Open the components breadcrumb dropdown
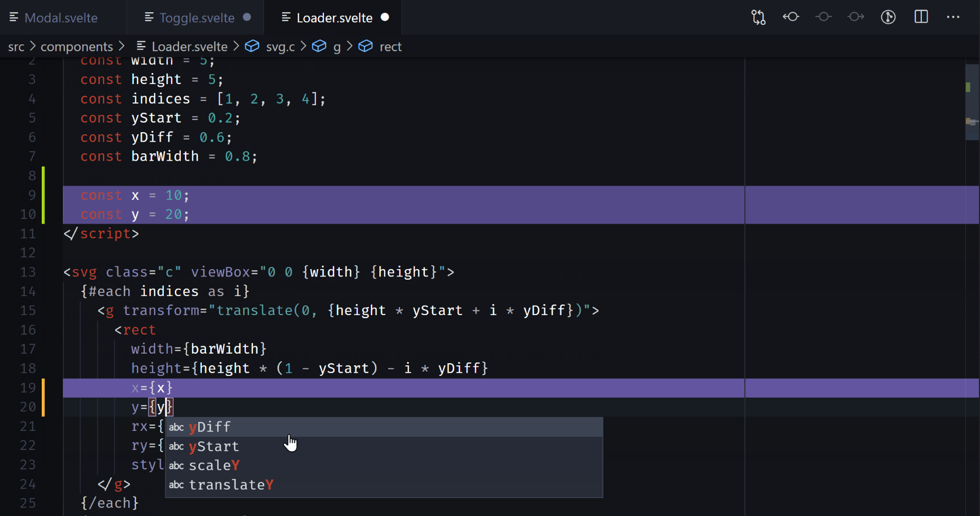980x516 pixels. tap(77, 47)
